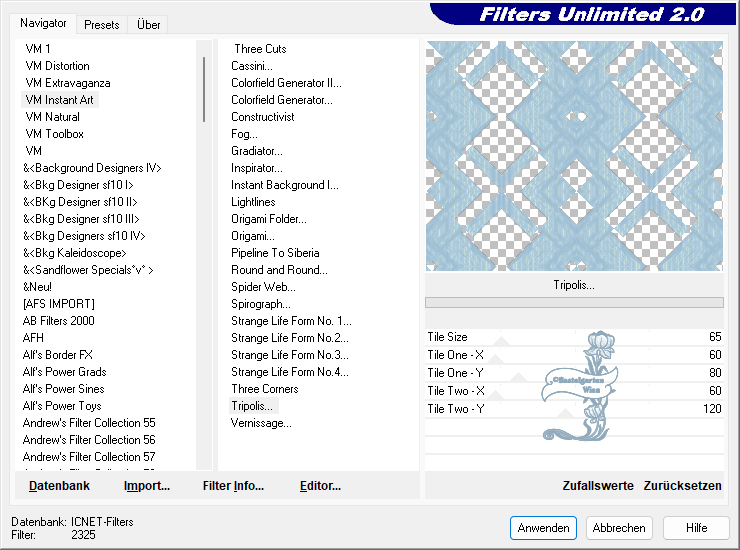This screenshot has height=550, width=740.
Task: Switch to the Navigator tab
Action: pos(43,23)
